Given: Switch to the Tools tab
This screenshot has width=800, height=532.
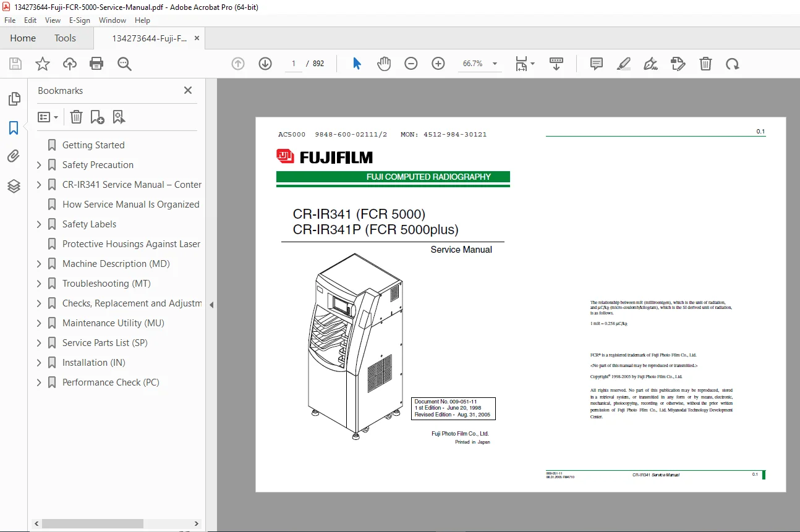Looking at the screenshot, I should coord(65,38).
